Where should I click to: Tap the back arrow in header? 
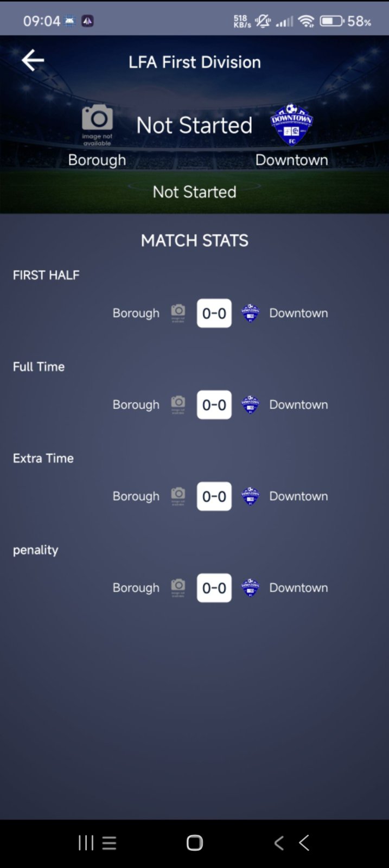coord(33,60)
